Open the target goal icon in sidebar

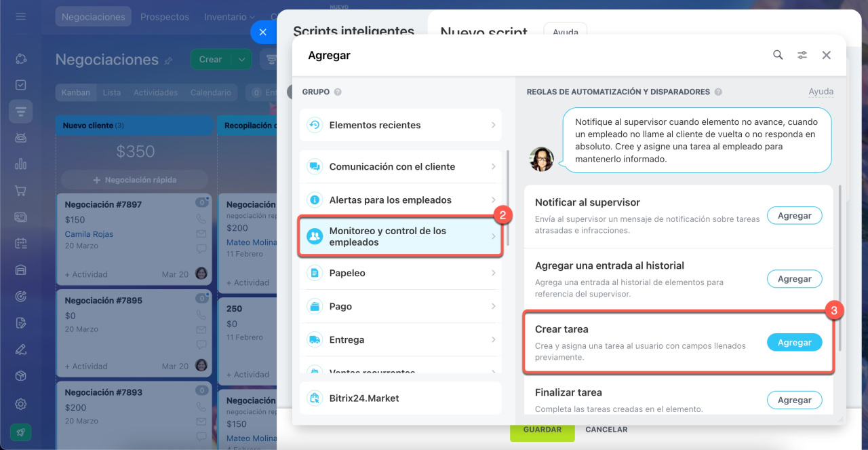point(21,296)
